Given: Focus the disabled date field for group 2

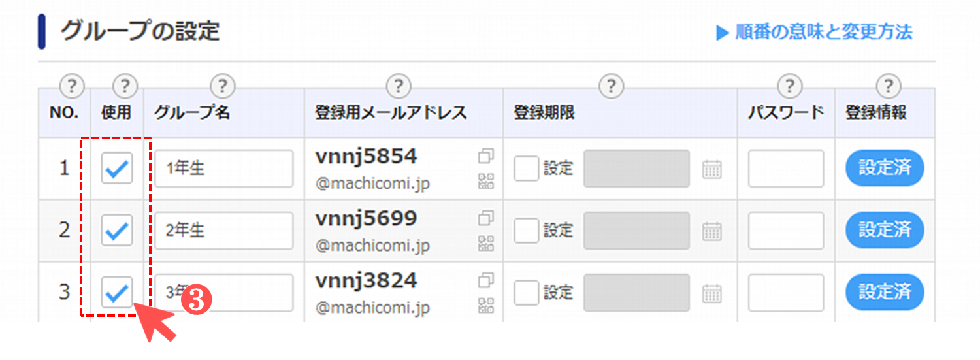Looking at the screenshot, I should pyautogui.click(x=636, y=231).
